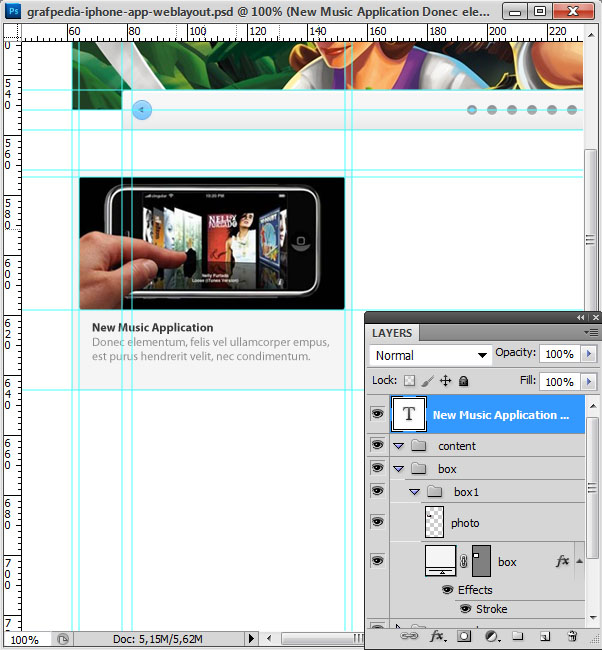Click the T text layer thumbnail
The image size is (602, 650).
click(x=409, y=414)
